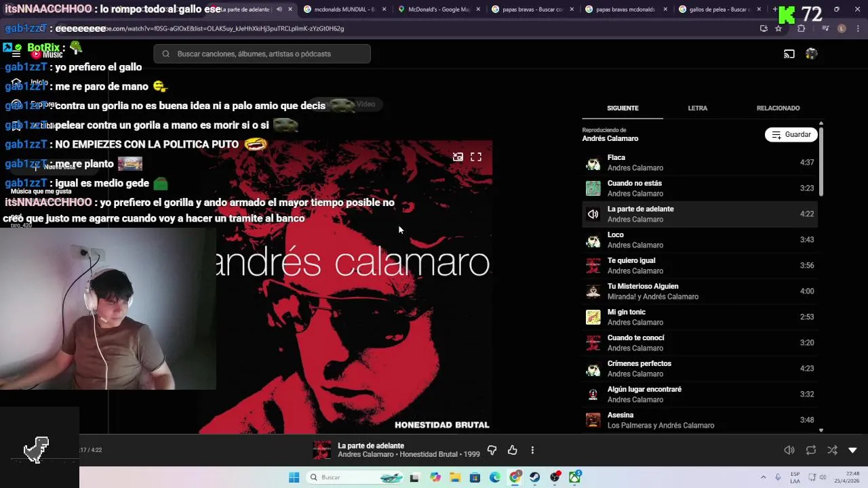Play Te quiero igual from the queue

(x=699, y=266)
